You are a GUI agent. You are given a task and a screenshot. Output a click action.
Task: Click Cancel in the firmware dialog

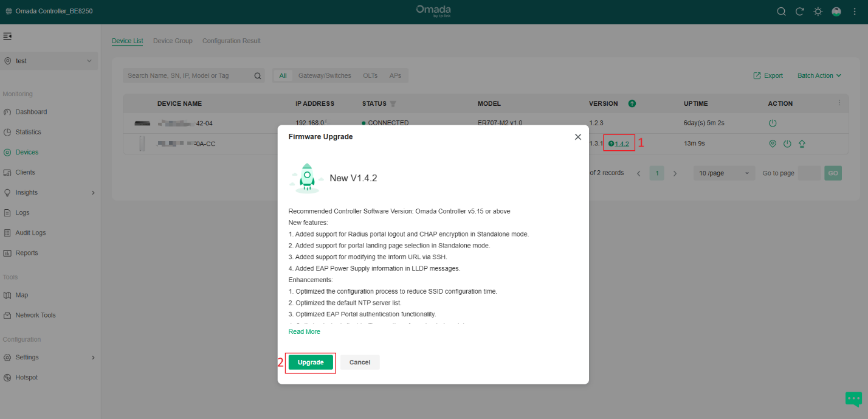coord(360,362)
